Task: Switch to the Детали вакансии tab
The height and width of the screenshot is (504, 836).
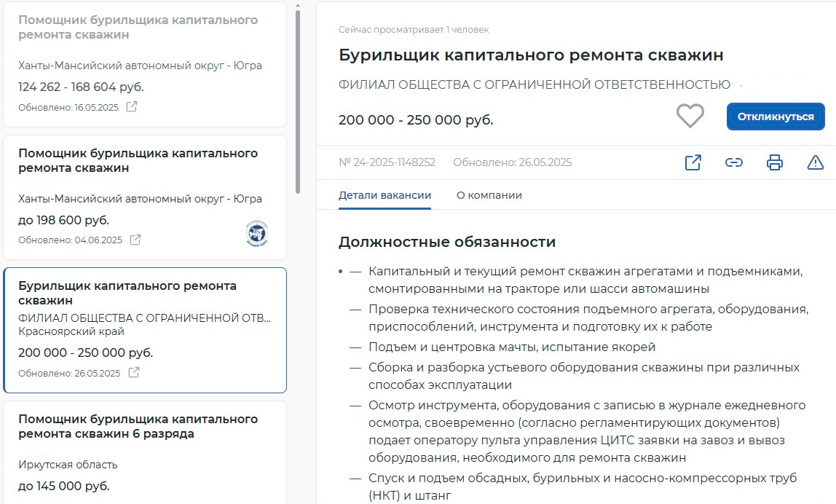Action: click(x=385, y=195)
